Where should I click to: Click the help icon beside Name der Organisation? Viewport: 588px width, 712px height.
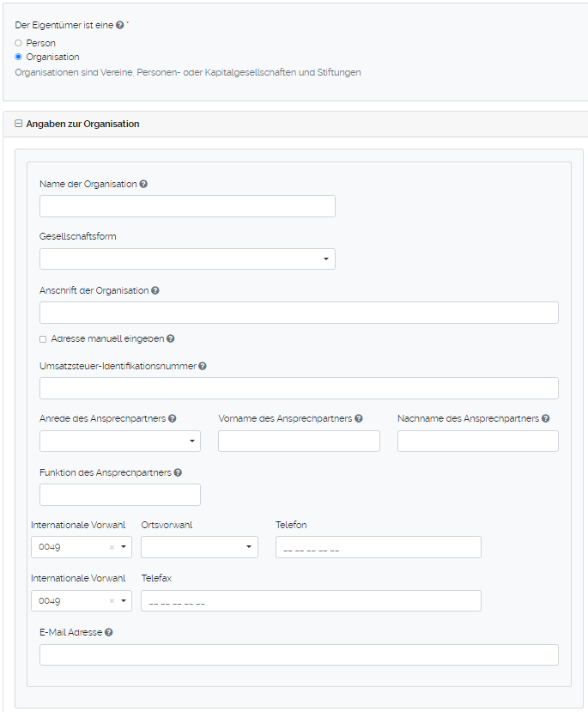[x=142, y=184]
